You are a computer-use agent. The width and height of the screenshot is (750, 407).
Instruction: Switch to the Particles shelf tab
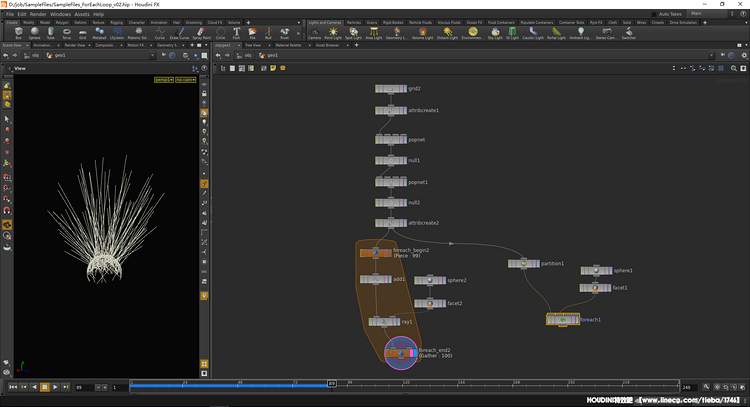(354, 22)
